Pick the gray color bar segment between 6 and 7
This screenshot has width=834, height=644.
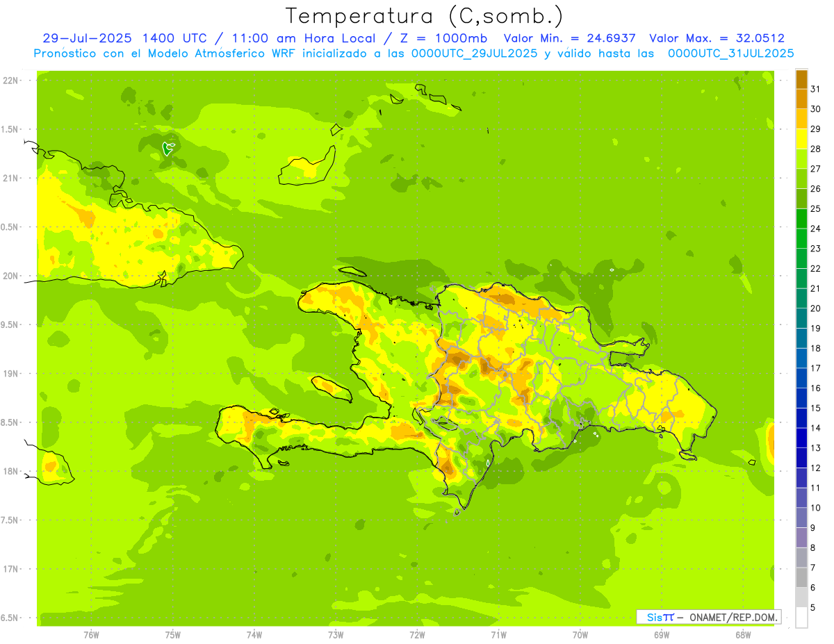(x=801, y=577)
